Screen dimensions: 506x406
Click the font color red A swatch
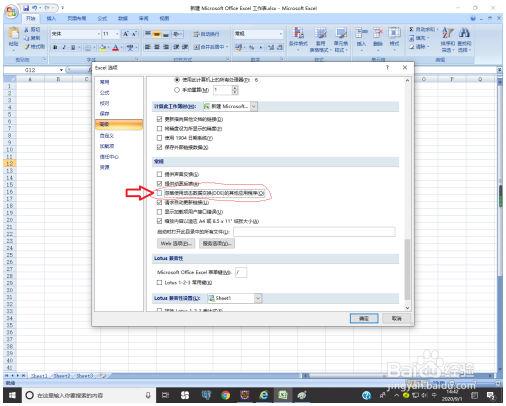[x=116, y=48]
